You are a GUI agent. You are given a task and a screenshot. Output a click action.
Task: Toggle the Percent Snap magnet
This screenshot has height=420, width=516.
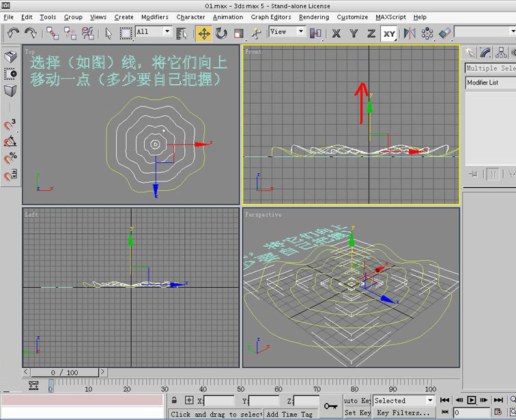(10, 158)
